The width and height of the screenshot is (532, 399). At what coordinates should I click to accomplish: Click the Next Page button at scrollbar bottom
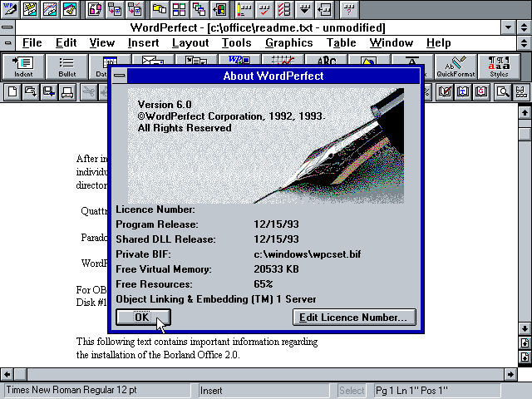(x=525, y=357)
